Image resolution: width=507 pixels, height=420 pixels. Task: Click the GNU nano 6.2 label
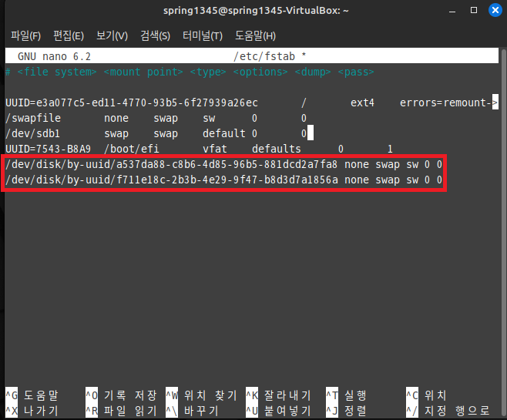pos(54,56)
